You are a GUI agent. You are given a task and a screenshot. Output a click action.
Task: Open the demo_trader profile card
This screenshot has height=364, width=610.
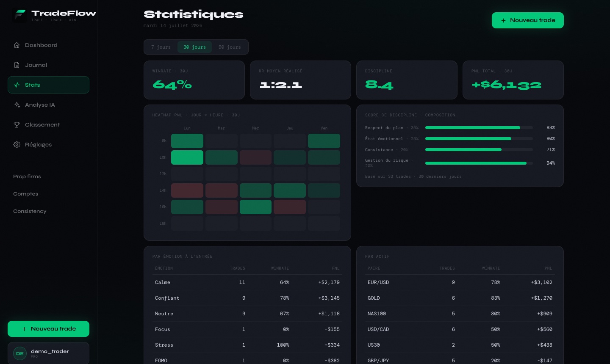click(x=48, y=353)
